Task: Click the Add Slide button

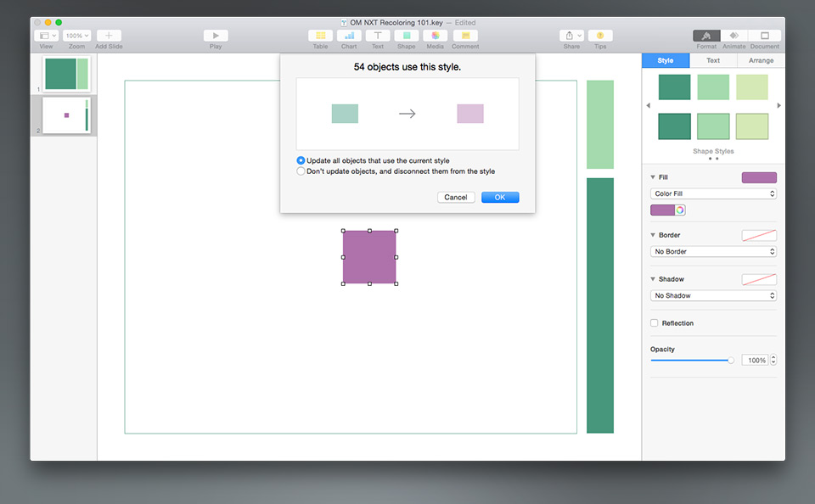Action: coord(109,36)
